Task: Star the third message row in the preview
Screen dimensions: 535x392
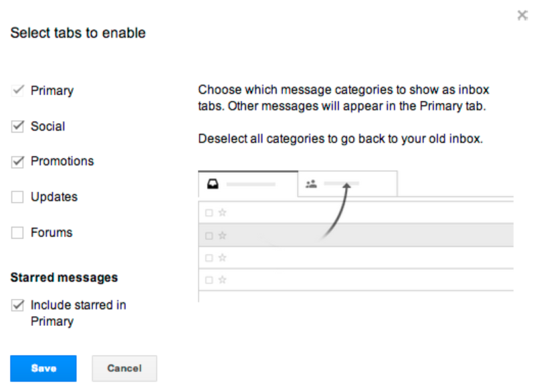Action: (221, 257)
